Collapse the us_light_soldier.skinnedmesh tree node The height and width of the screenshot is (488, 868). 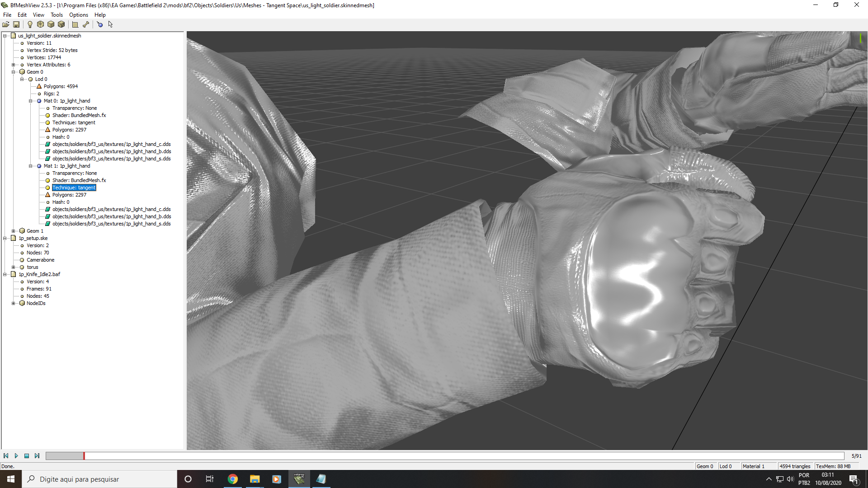click(5, 36)
